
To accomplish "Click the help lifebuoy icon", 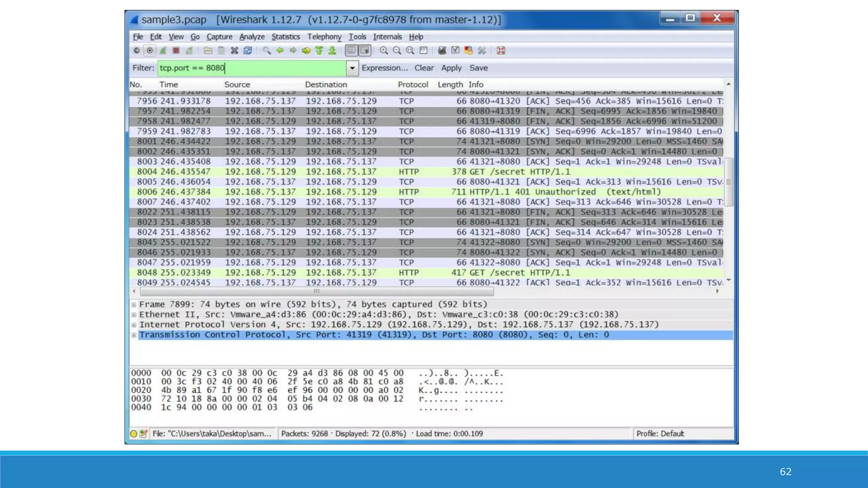I will [x=501, y=51].
